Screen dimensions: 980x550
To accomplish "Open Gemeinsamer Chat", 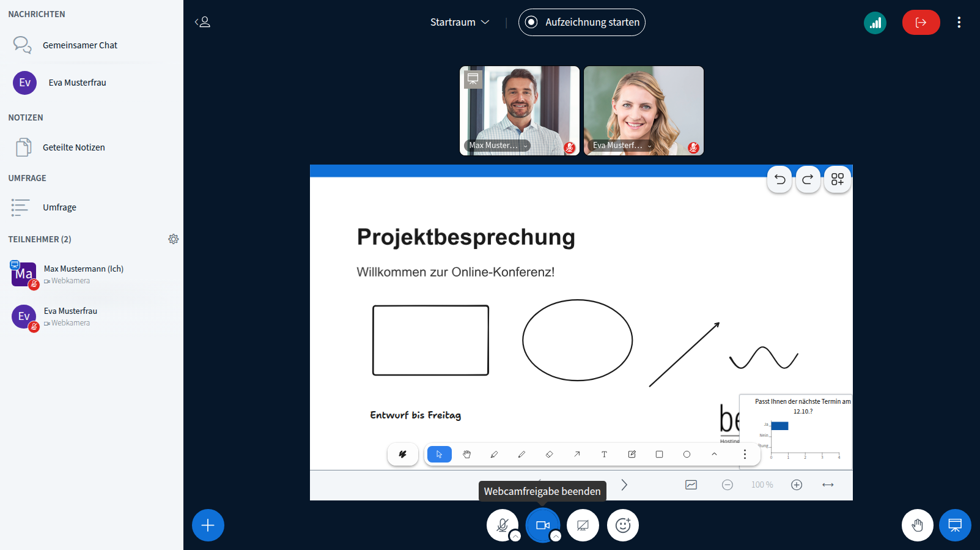I will (81, 45).
